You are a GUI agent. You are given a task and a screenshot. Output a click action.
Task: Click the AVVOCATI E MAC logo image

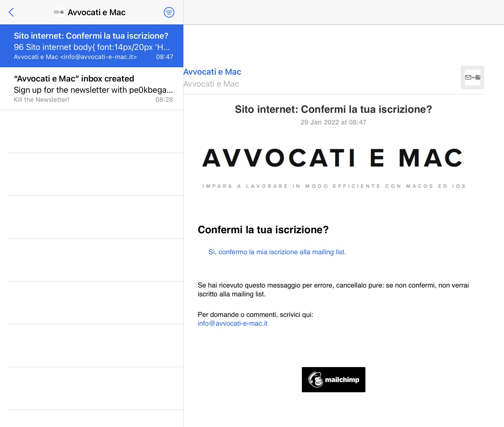coord(333,158)
